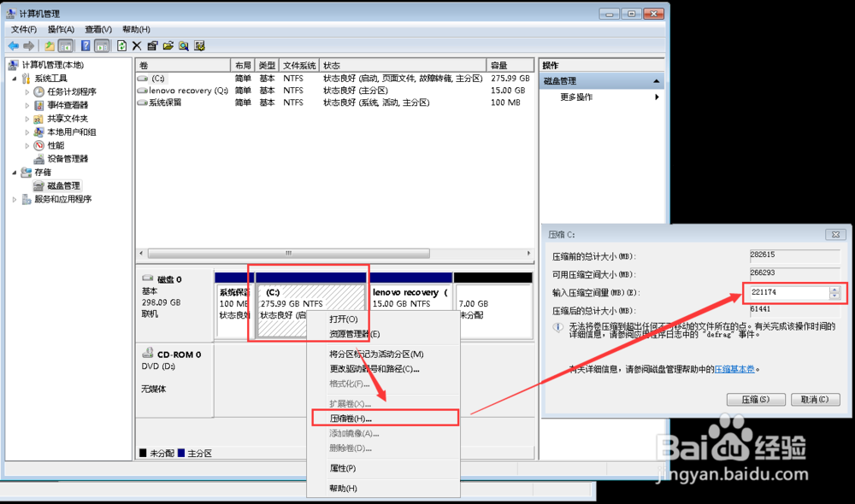
Task: Collapse the 存储 tree node
Action: point(15,173)
